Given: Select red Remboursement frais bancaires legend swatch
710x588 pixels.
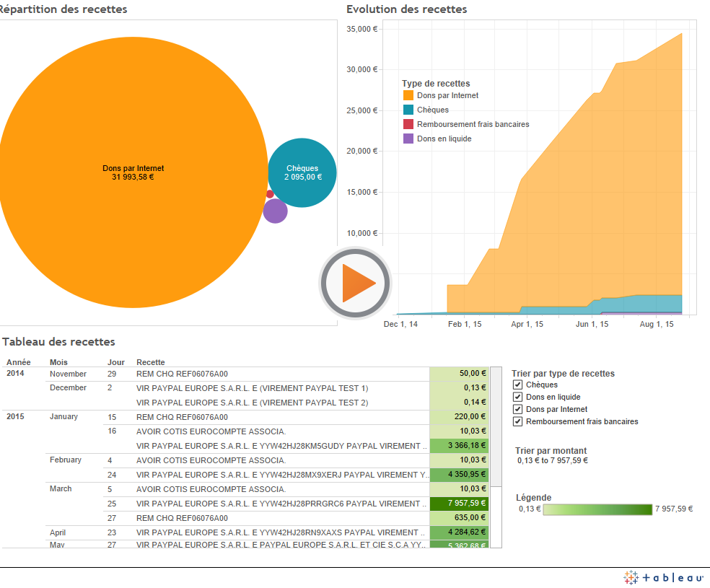Looking at the screenshot, I should [x=408, y=124].
